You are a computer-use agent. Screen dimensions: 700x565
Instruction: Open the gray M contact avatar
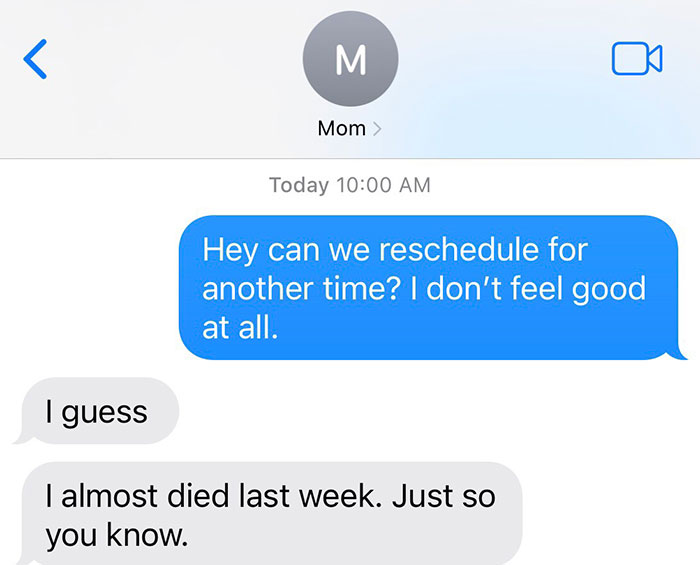(x=350, y=59)
